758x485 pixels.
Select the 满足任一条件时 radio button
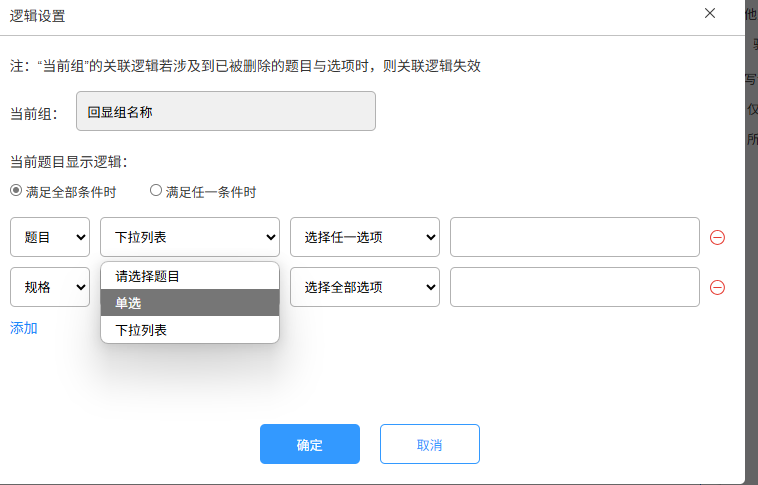pyautogui.click(x=156, y=191)
